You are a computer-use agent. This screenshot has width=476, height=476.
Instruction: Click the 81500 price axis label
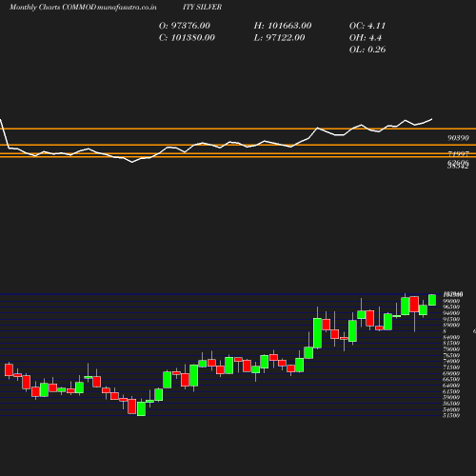(451, 343)
